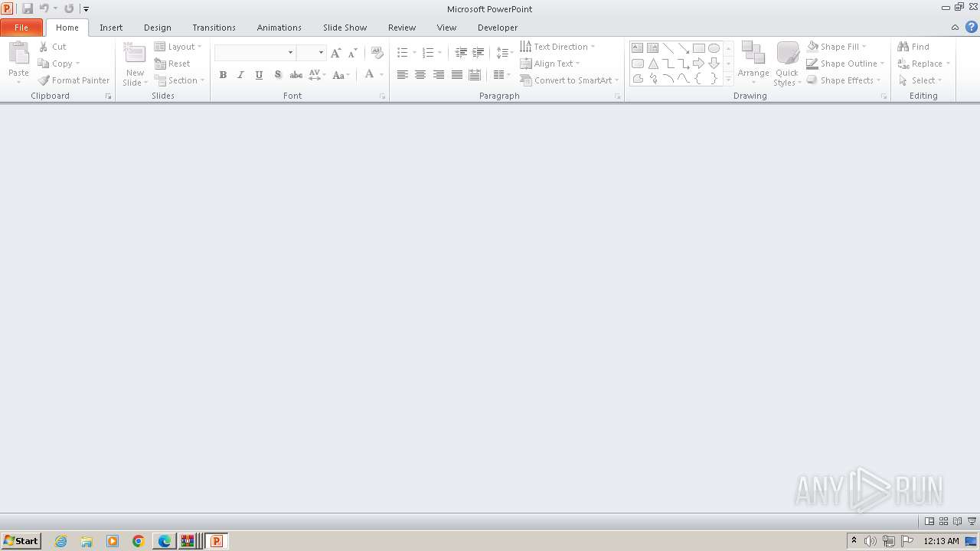
Task: Toggle Italic formatting
Action: [240, 75]
